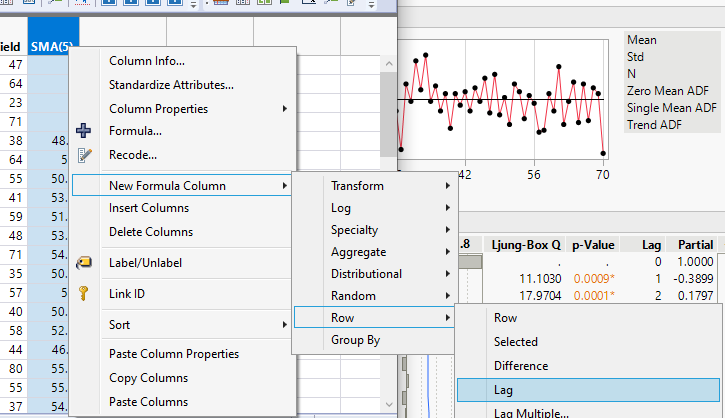Click the Label/Unlabel tag icon
Image resolution: width=725 pixels, height=418 pixels.
84,263
